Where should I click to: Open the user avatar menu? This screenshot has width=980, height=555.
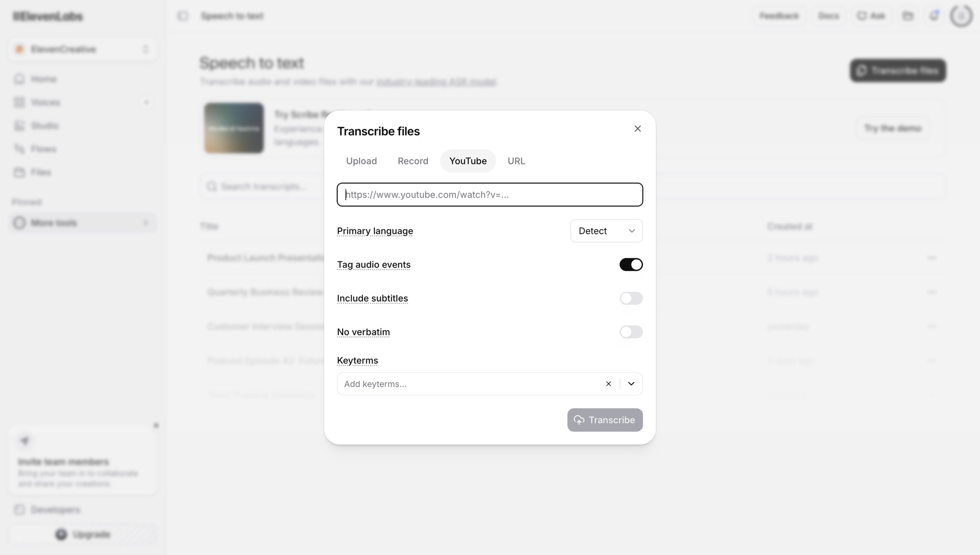click(961, 16)
